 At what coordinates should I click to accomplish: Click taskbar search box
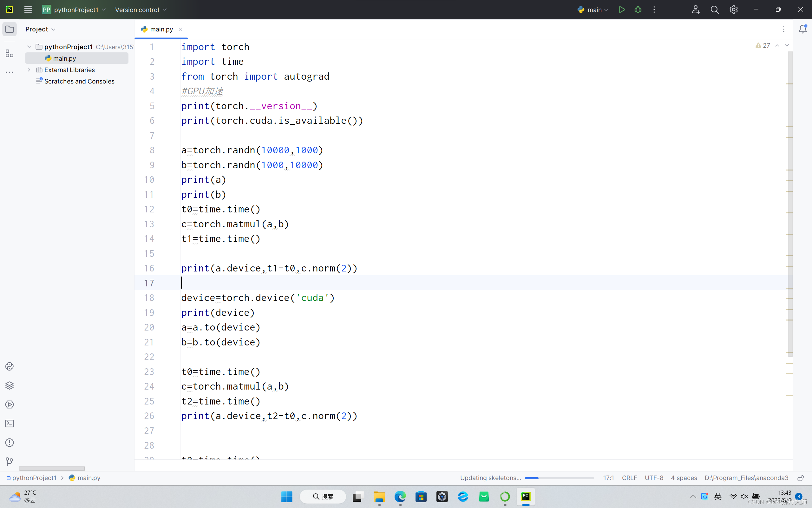tap(323, 497)
